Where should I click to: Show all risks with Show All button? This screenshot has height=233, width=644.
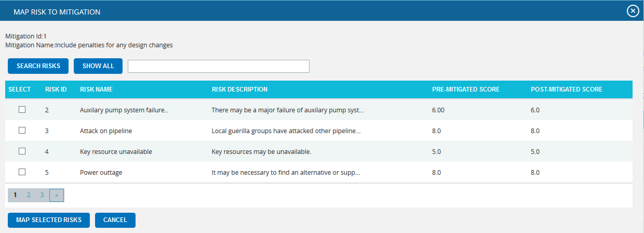(x=98, y=66)
